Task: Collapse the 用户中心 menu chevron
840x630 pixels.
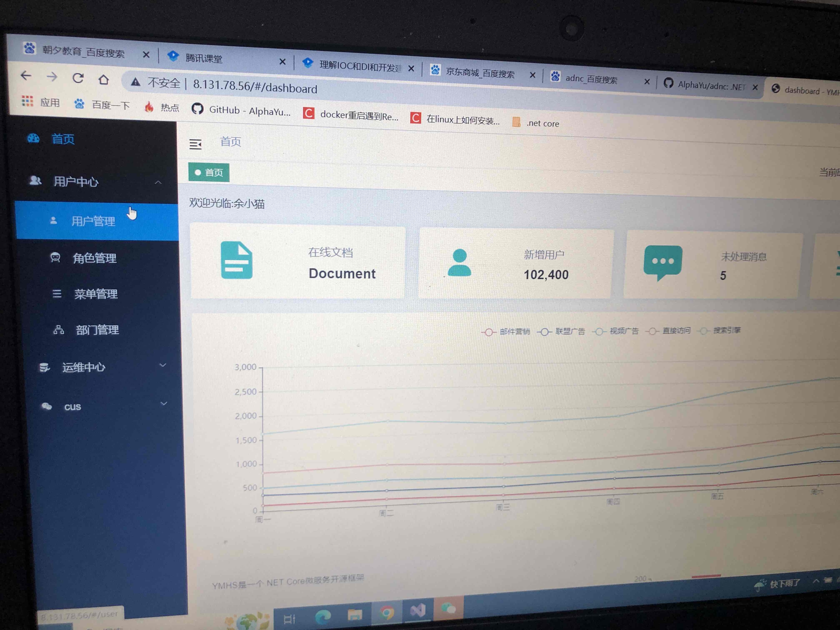Action: coord(158,183)
